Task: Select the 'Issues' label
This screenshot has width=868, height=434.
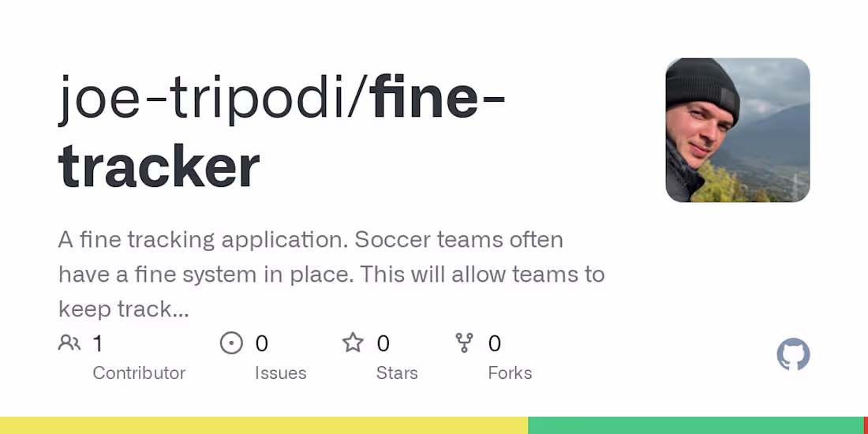Action: [x=280, y=373]
